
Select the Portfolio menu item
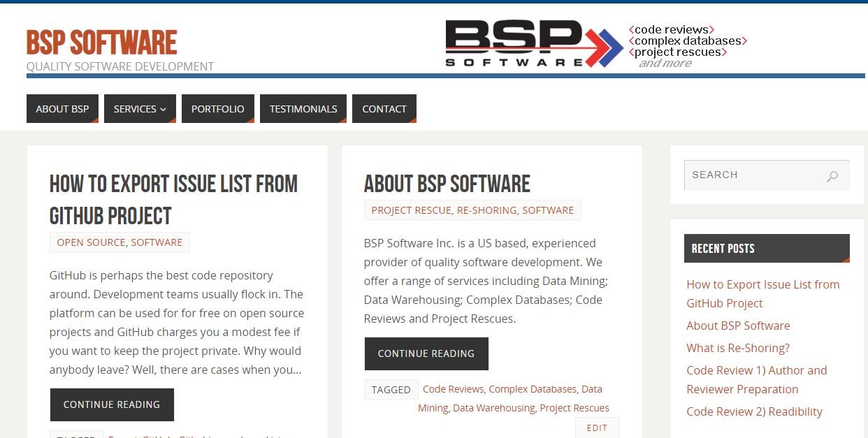[x=217, y=108]
